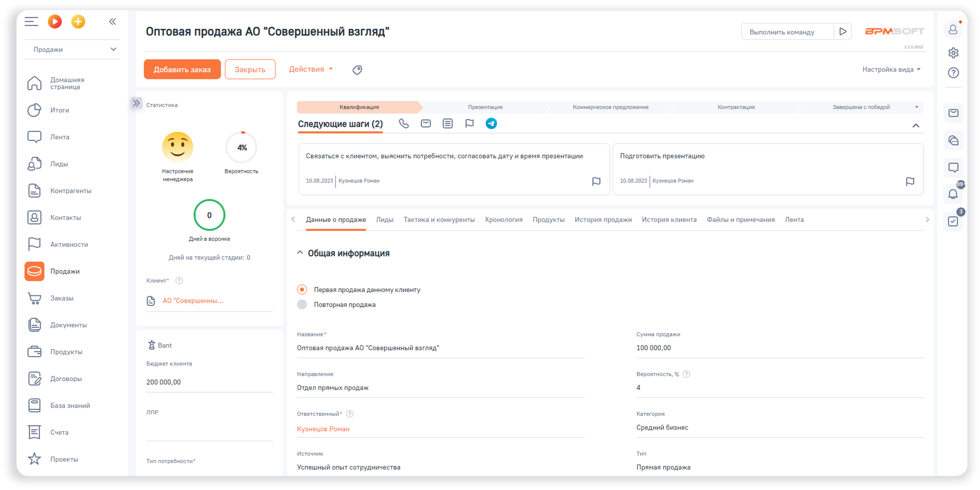Open the tasks checkbox icon with badge 3
Viewport: 980px width, 490px height.
[953, 221]
